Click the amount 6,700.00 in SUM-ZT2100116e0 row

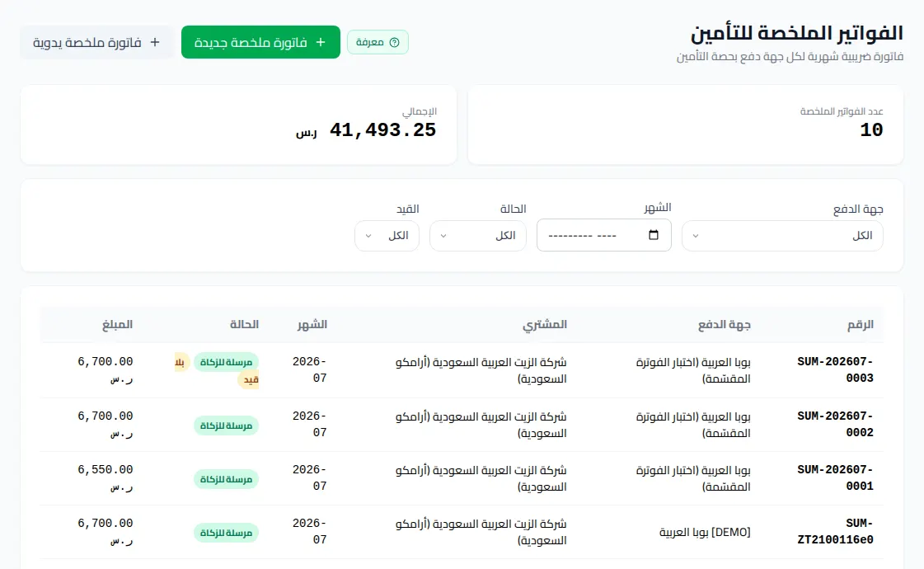click(x=106, y=531)
